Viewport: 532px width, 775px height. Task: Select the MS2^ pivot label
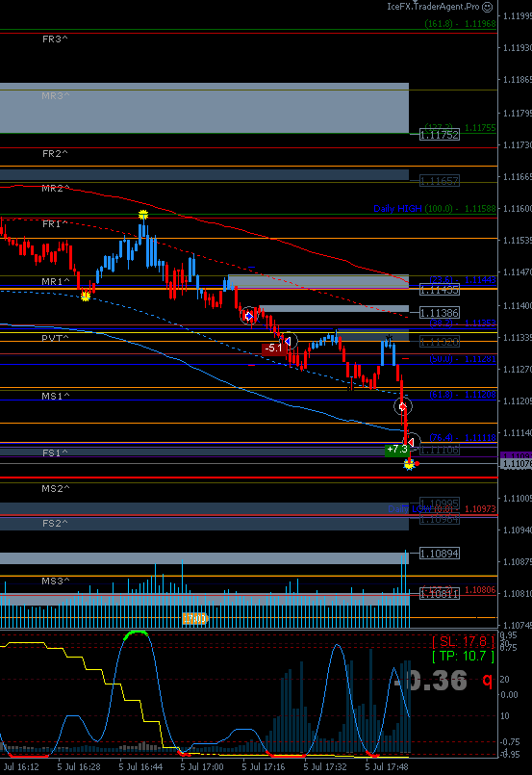[56, 488]
